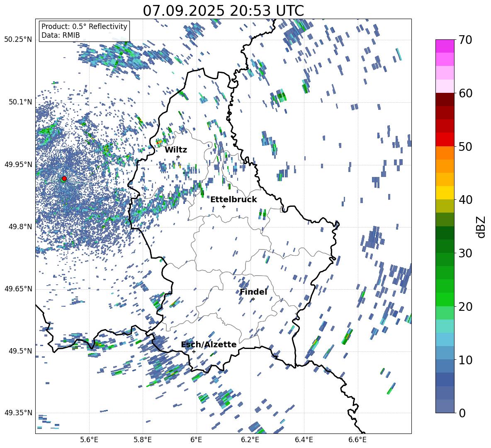Click the Wiltz city label
The image size is (491, 448).
pyautogui.click(x=176, y=150)
